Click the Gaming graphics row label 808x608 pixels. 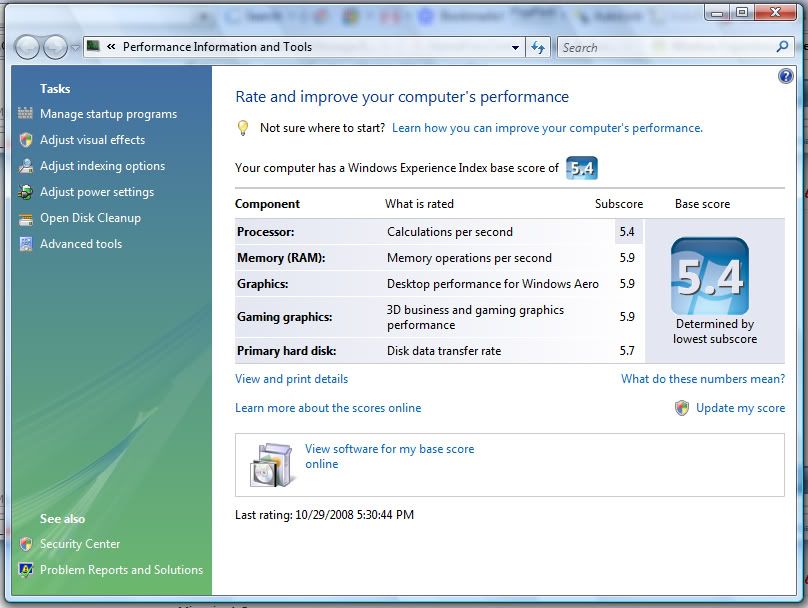pos(284,317)
